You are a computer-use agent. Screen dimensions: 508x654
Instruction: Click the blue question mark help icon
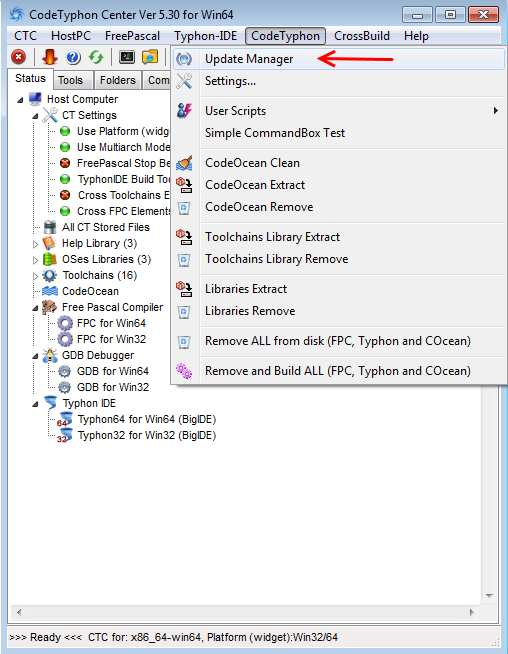click(x=73, y=57)
